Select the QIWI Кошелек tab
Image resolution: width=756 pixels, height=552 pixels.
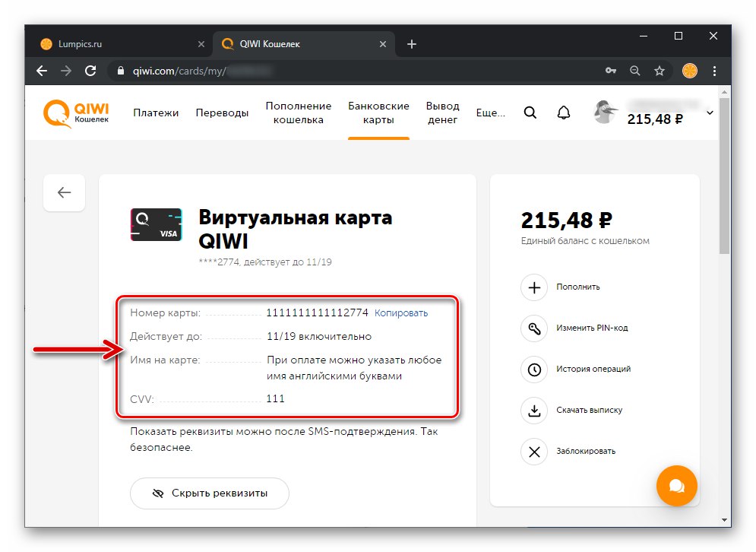pyautogui.click(x=305, y=44)
